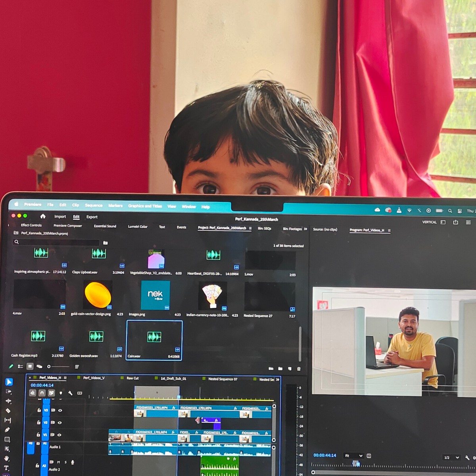Open Project panel hamburger menu

(x=250, y=228)
